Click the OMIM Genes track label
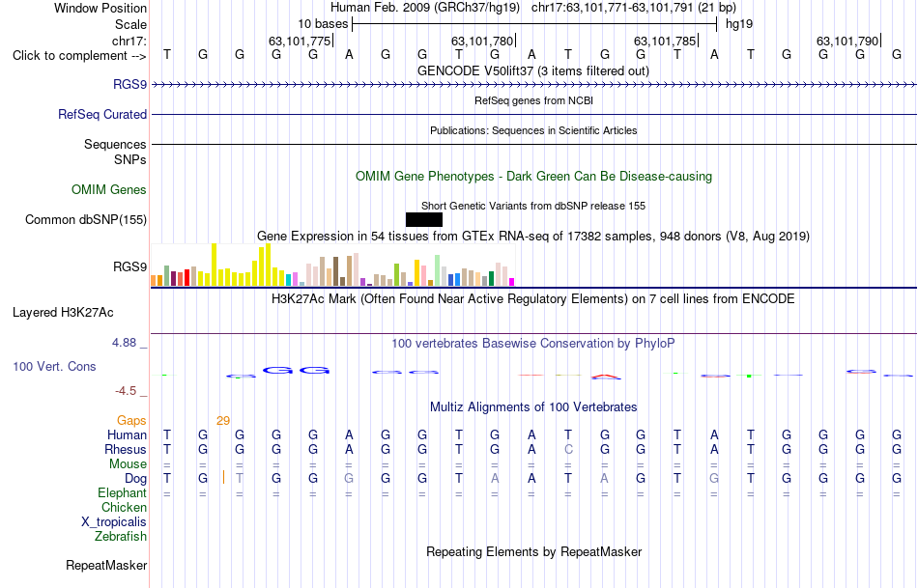The image size is (918, 588). [x=109, y=189]
